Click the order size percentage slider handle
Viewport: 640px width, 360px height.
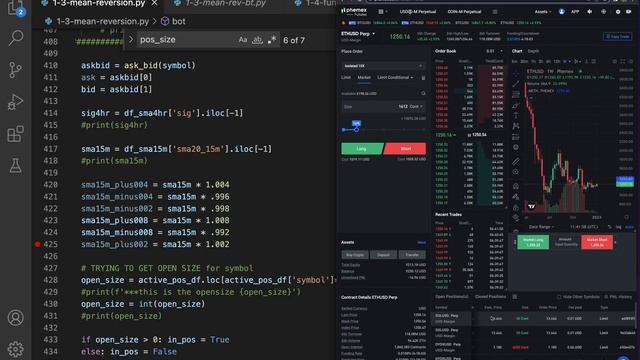356,129
